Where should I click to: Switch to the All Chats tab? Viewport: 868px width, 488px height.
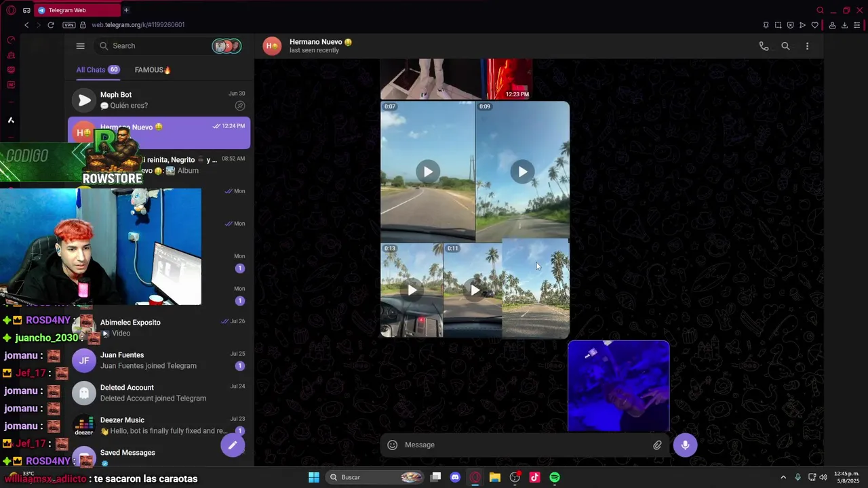[x=98, y=70]
